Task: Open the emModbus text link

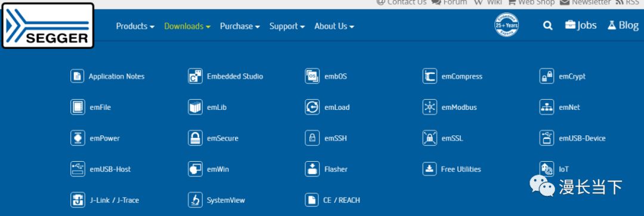Action: (x=459, y=107)
